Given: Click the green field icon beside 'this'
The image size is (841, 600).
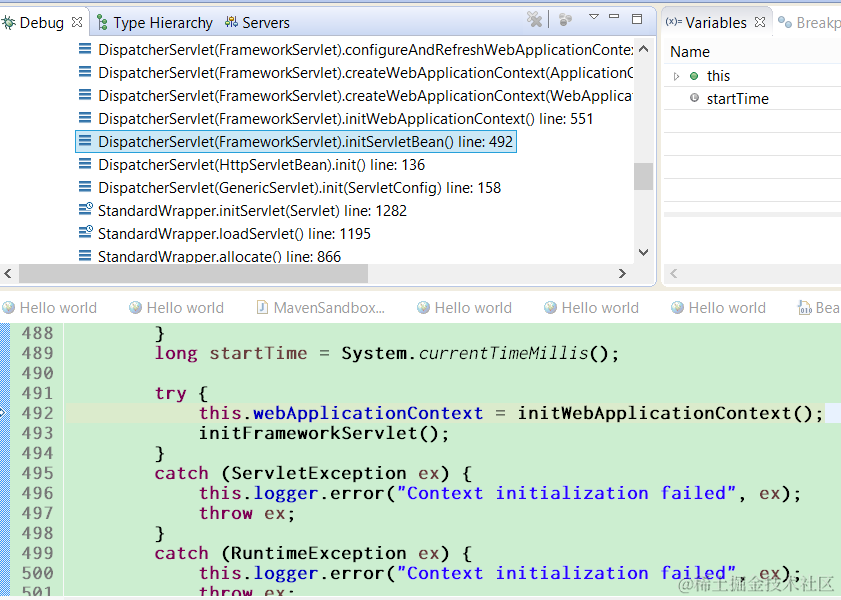Looking at the screenshot, I should [694, 76].
